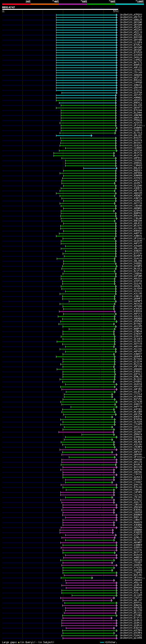Select hit label UniRef100_B7U527
The image size is (146, 644).
pos(131,45)
